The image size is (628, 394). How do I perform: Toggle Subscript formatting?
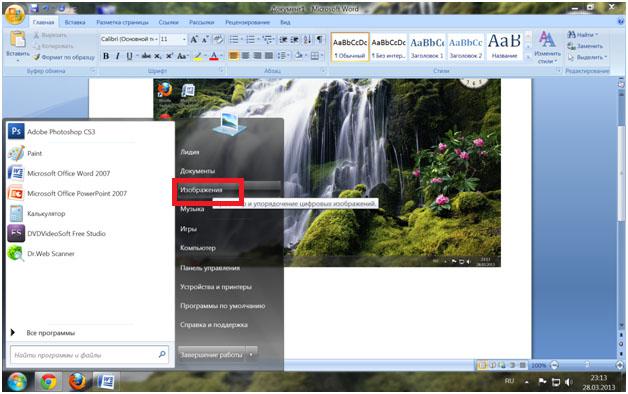[158, 56]
